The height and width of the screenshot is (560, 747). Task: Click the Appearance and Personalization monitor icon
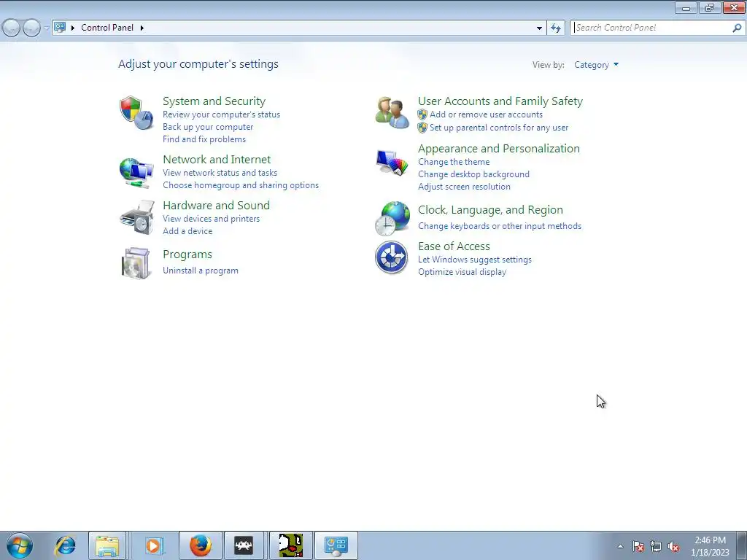(x=392, y=163)
